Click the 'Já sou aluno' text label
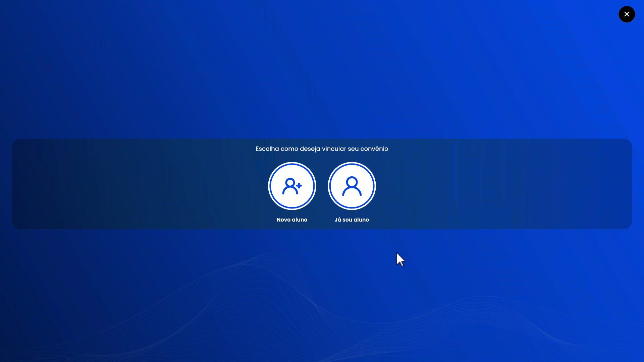Screen dimensions: 644x362 pyautogui.click(x=352, y=220)
